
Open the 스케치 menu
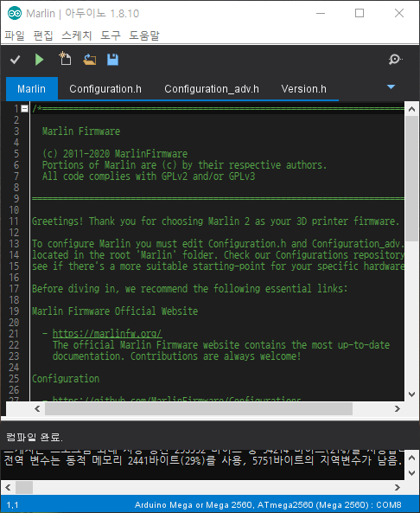click(x=77, y=35)
